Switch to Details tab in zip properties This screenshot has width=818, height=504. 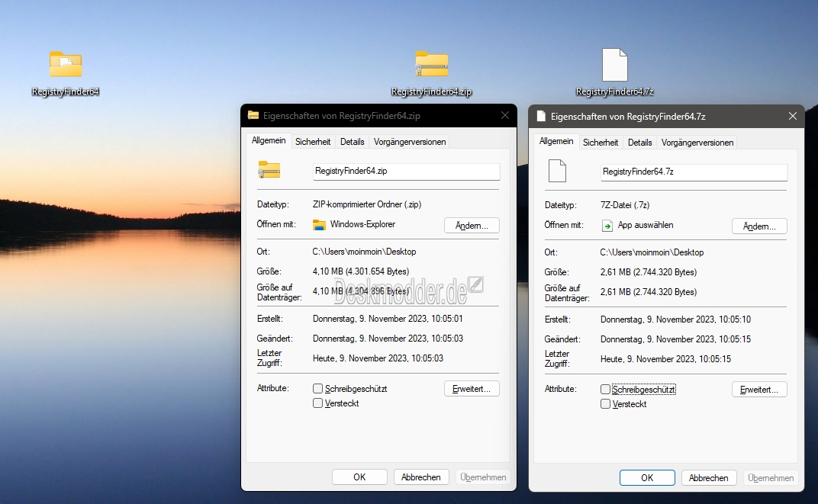(x=352, y=142)
